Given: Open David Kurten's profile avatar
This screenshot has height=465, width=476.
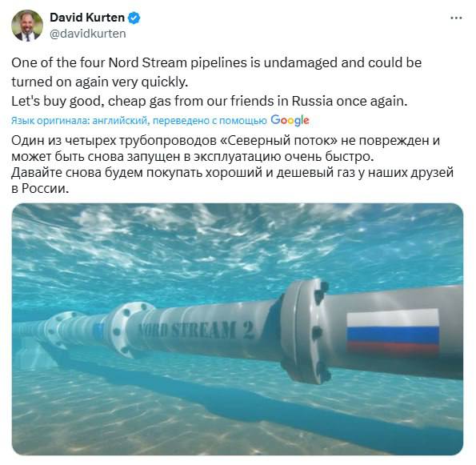Looking at the screenshot, I should (x=27, y=26).
